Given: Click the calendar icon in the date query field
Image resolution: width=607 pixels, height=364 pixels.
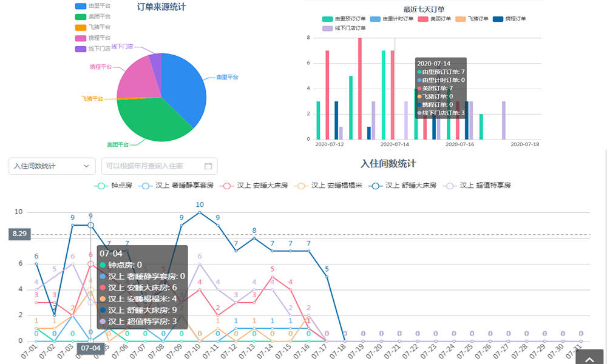Looking at the screenshot, I should (208, 166).
